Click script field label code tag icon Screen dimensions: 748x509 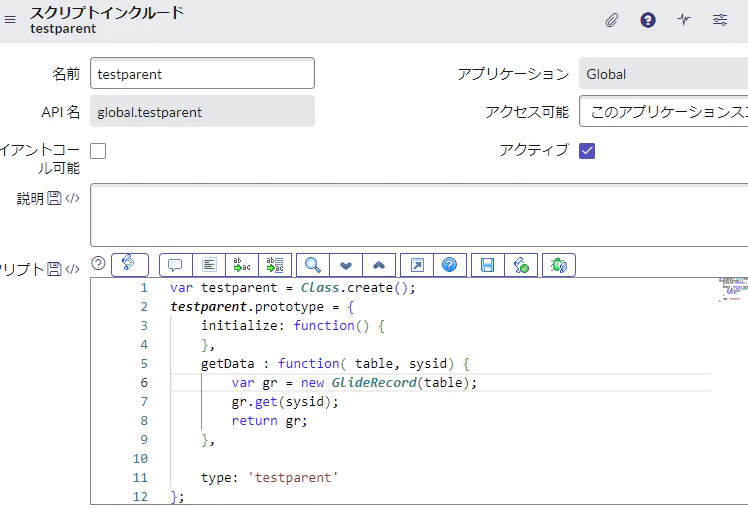point(73,269)
